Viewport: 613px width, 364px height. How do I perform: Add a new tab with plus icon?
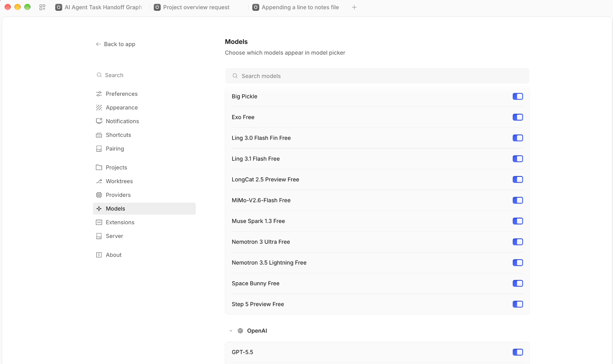[x=354, y=7]
